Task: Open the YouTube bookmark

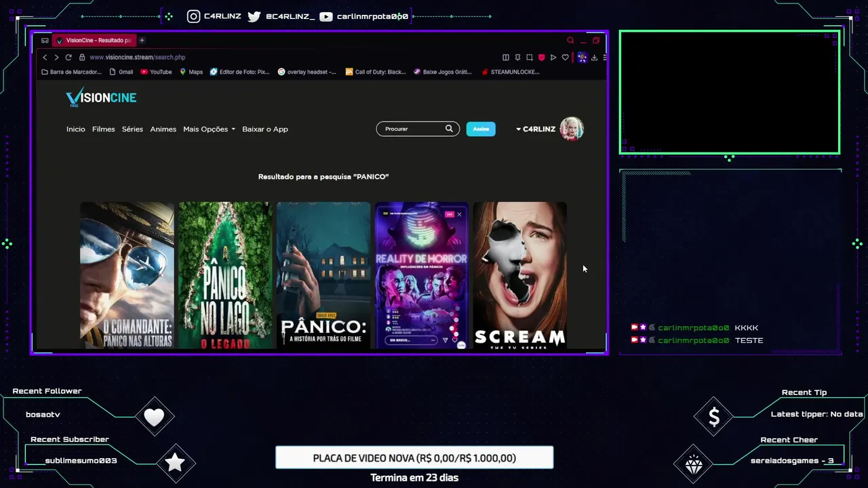Action: 156,72
